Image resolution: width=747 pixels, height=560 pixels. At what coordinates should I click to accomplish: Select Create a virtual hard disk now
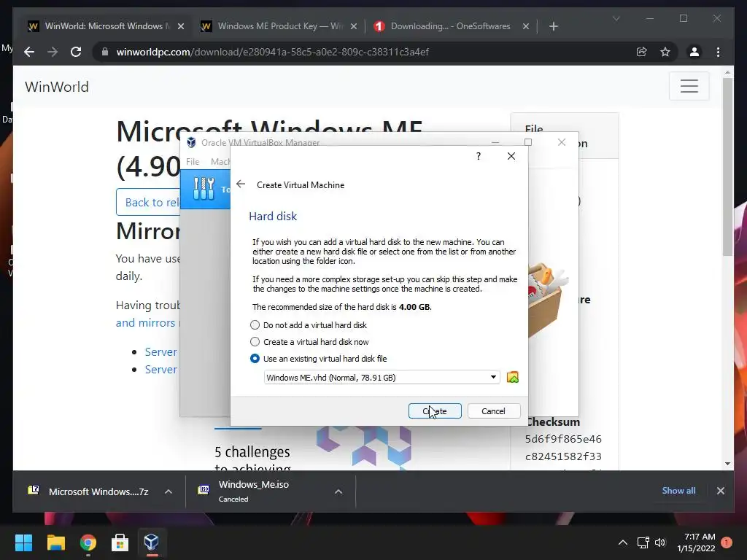coord(255,342)
